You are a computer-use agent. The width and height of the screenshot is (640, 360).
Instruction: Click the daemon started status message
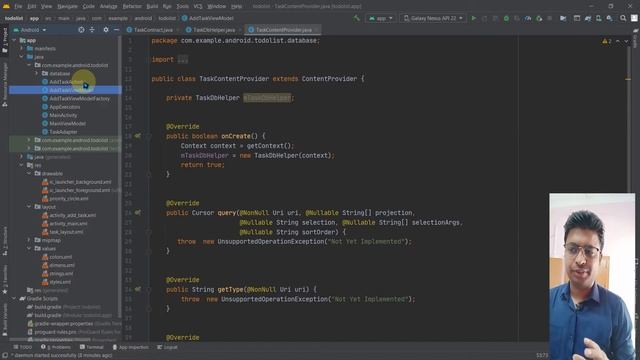pyautogui.click(x=61, y=356)
